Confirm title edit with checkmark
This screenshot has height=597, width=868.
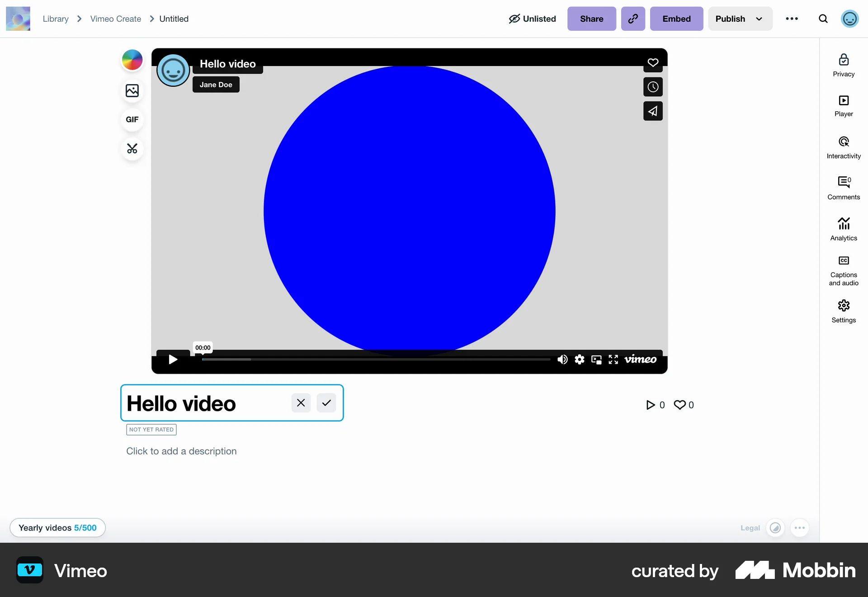click(x=326, y=403)
